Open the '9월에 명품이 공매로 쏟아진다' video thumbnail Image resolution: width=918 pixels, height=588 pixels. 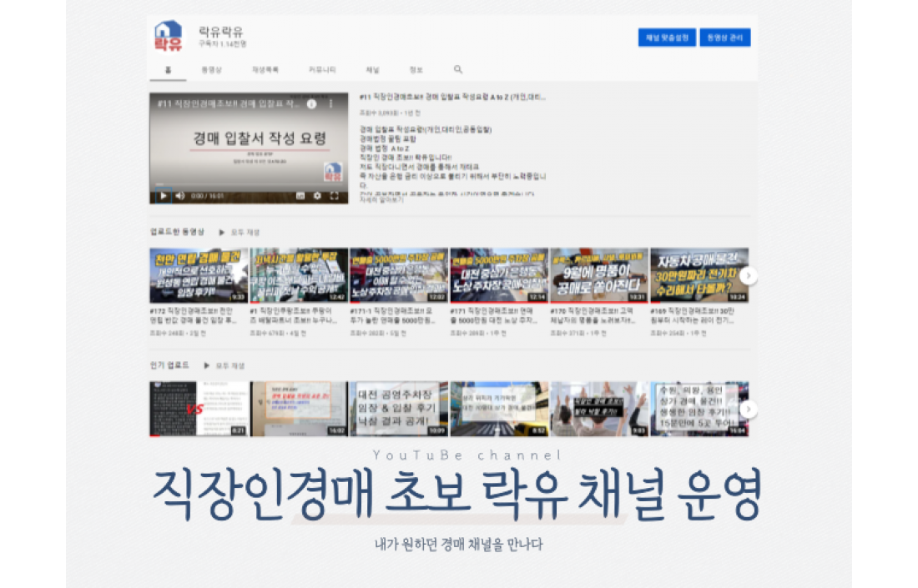point(599,275)
